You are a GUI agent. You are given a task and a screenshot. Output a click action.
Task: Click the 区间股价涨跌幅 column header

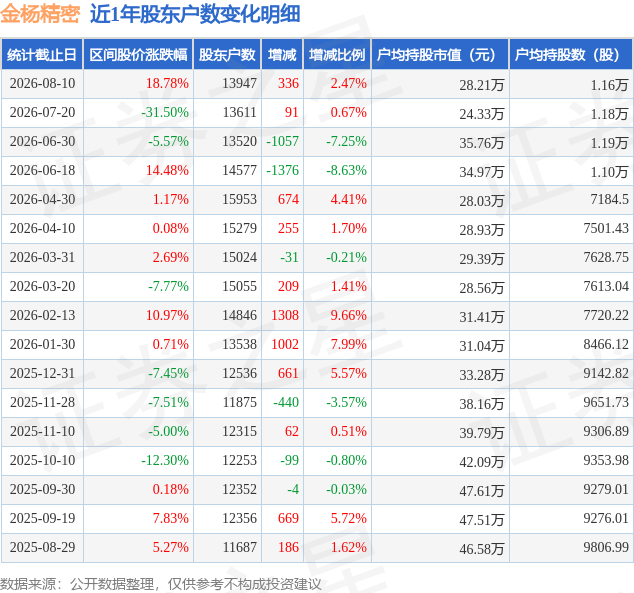click(138, 54)
